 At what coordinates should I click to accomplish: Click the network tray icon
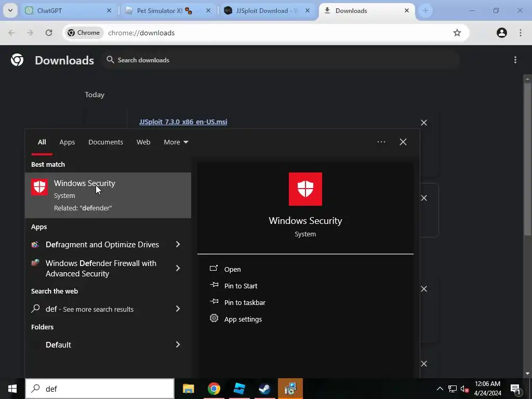pos(453,389)
